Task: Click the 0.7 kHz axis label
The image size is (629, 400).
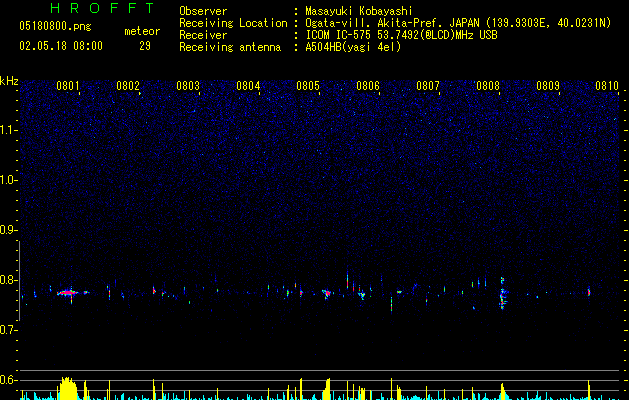Action: pos(7,330)
